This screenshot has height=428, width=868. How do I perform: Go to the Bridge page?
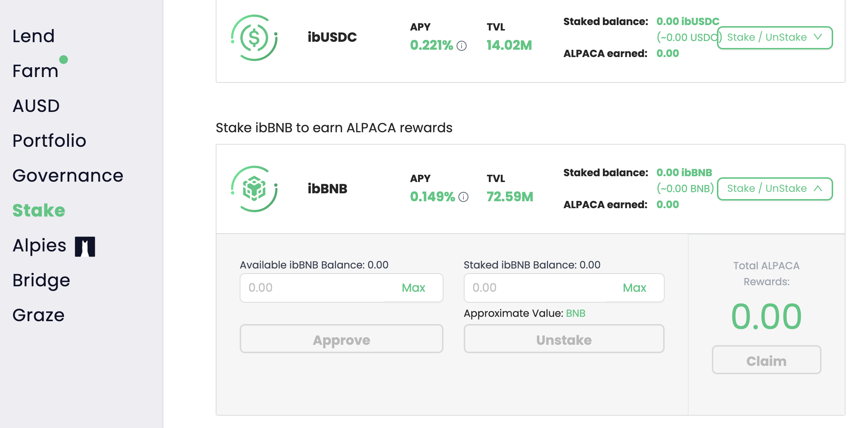click(41, 280)
